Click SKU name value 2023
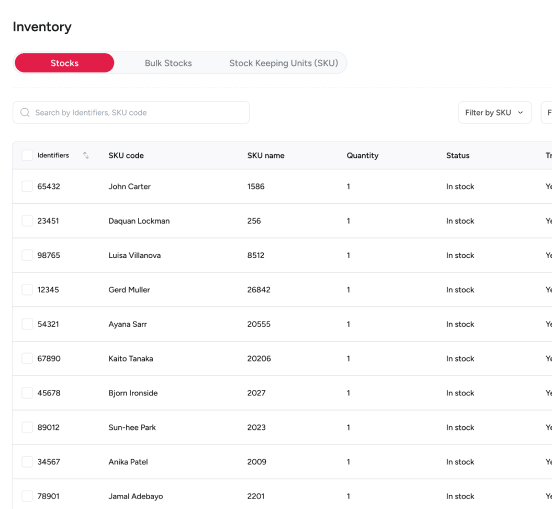 pyautogui.click(x=256, y=427)
